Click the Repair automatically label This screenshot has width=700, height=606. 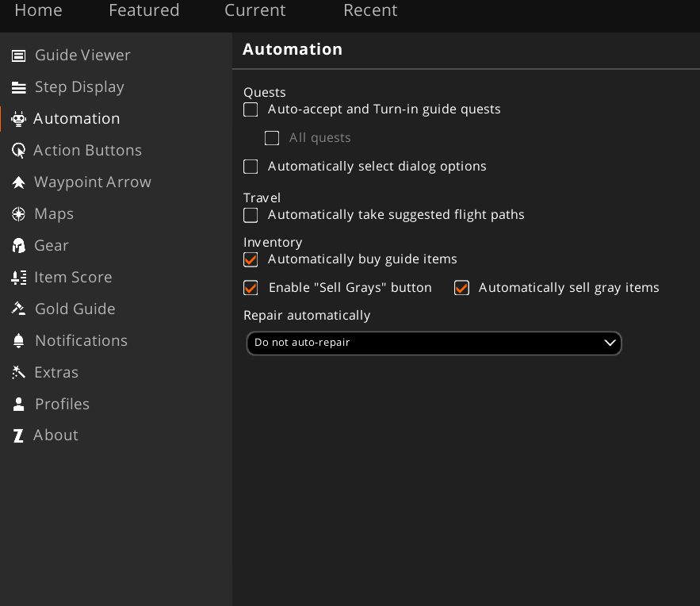(x=307, y=316)
